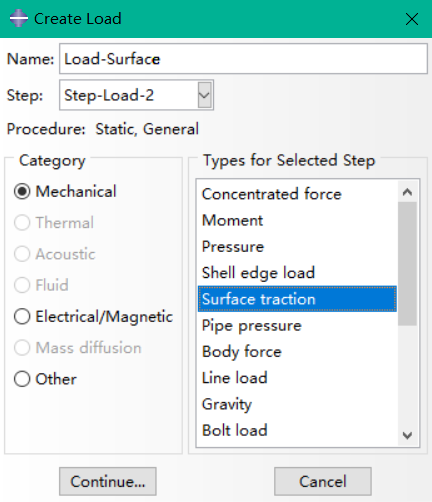The width and height of the screenshot is (432, 502).
Task: Choose Pipe pressure load type
Action: (297, 325)
